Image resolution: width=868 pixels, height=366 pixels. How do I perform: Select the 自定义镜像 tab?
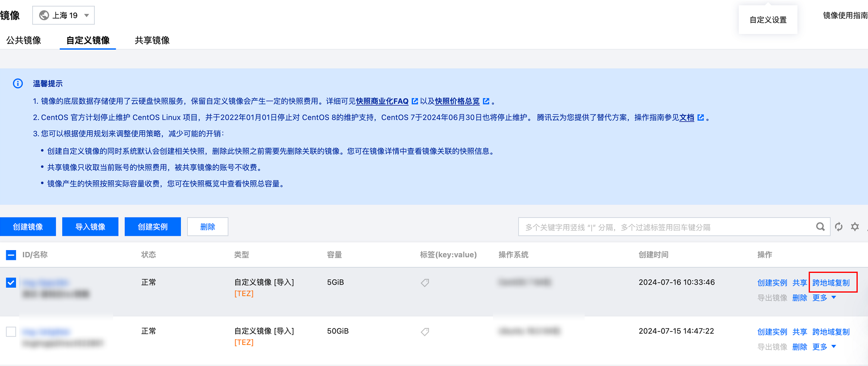coord(88,40)
